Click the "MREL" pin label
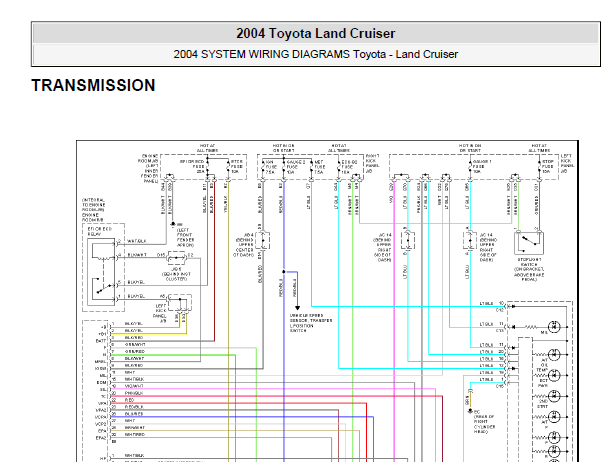Image resolution: width=605 pixels, height=462 pixels. (x=100, y=362)
